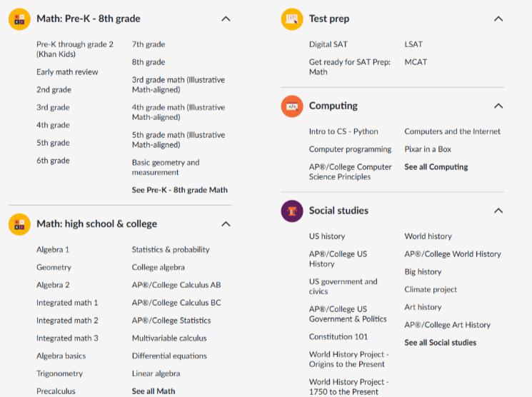The width and height of the screenshot is (532, 397).
Task: Open Early math review course
Action: [67, 72]
